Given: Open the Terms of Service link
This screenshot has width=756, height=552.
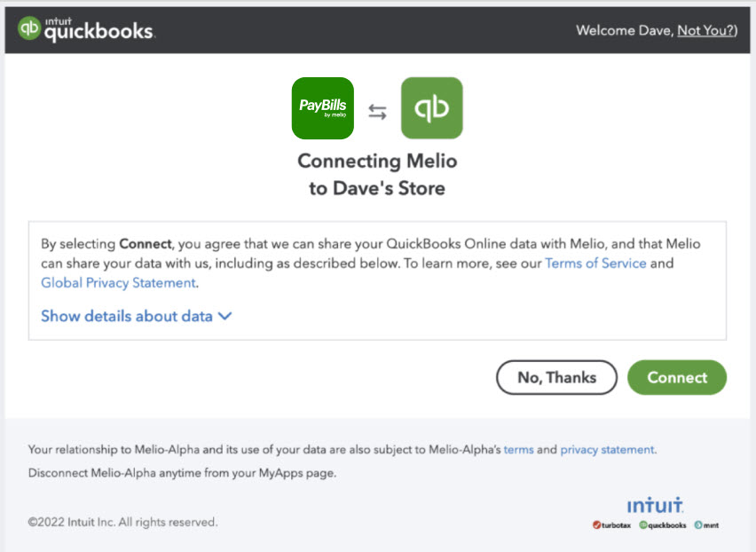Looking at the screenshot, I should pos(595,264).
